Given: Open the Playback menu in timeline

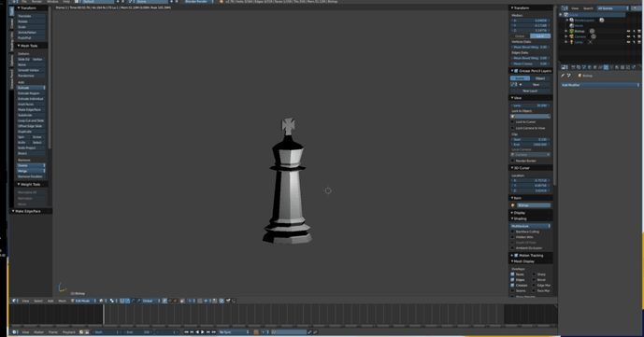Looking at the screenshot, I should click(69, 332).
